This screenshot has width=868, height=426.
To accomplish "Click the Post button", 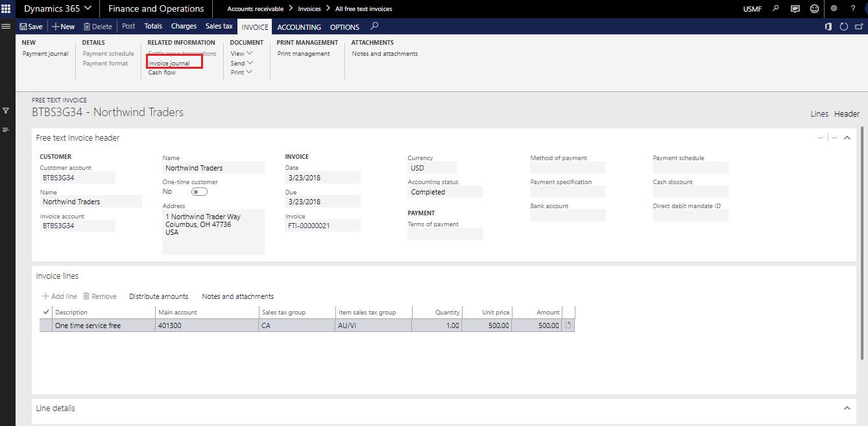I will pyautogui.click(x=128, y=27).
